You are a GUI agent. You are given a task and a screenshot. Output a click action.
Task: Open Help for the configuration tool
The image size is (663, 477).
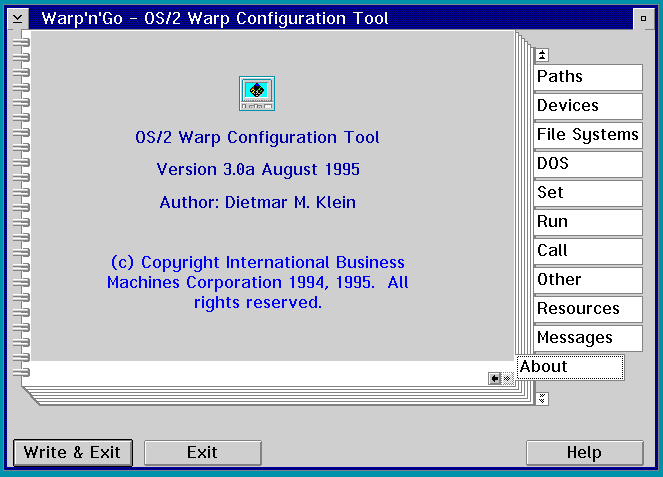tap(584, 453)
